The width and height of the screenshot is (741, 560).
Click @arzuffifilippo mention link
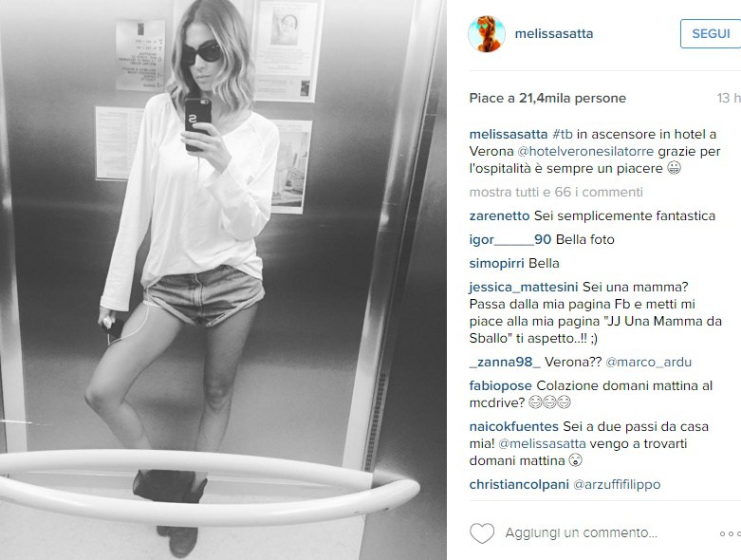click(x=617, y=484)
